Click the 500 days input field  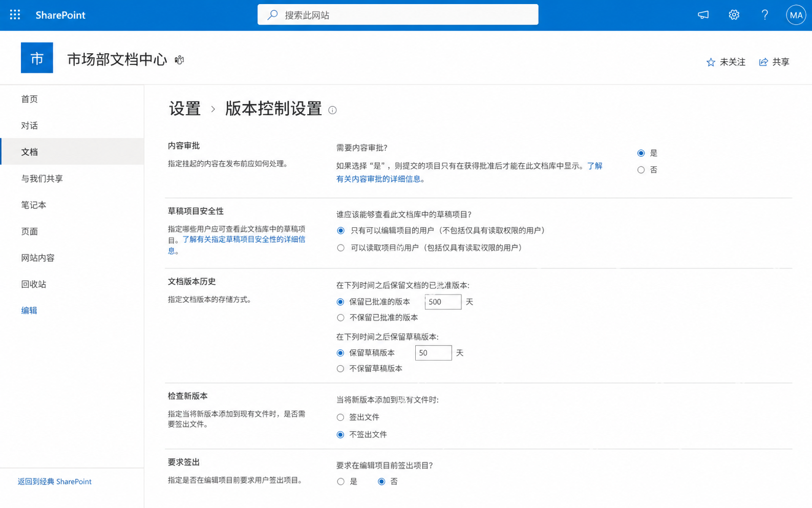pyautogui.click(x=443, y=302)
